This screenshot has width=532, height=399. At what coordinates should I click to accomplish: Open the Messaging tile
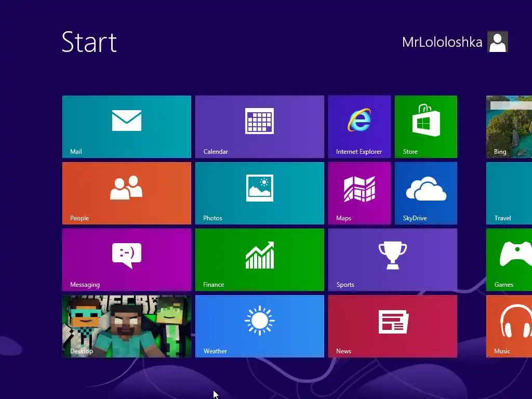(127, 260)
